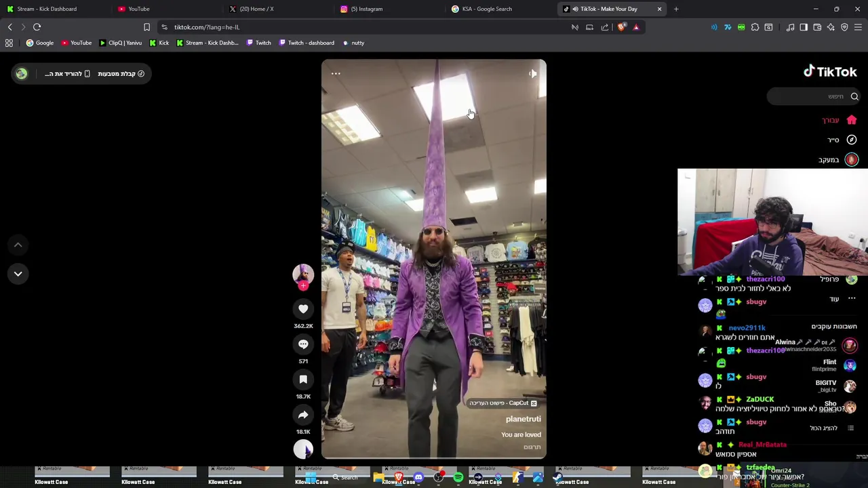This screenshot has width=868, height=488.
Task: Click the get coins button
Action: [121, 73]
